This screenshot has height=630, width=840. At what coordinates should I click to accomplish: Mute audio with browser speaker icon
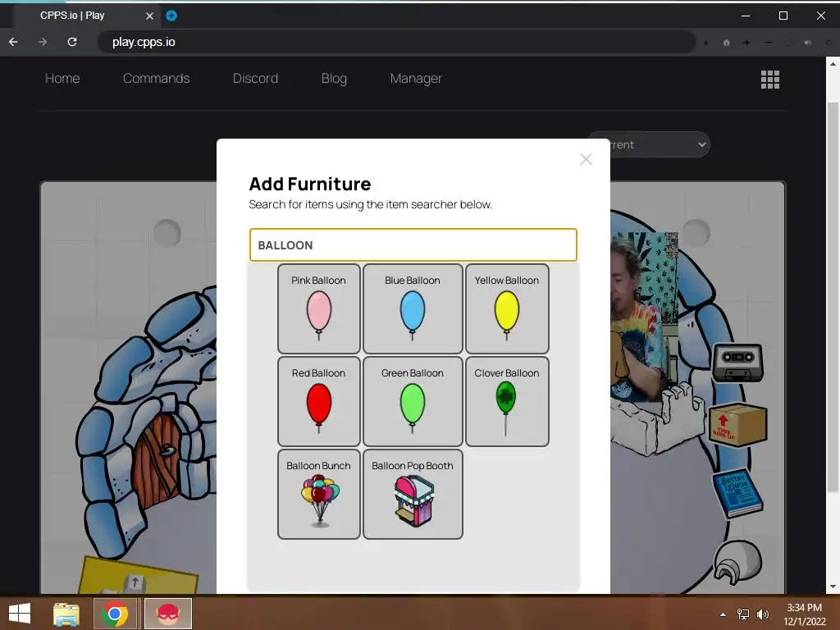[x=808, y=43]
